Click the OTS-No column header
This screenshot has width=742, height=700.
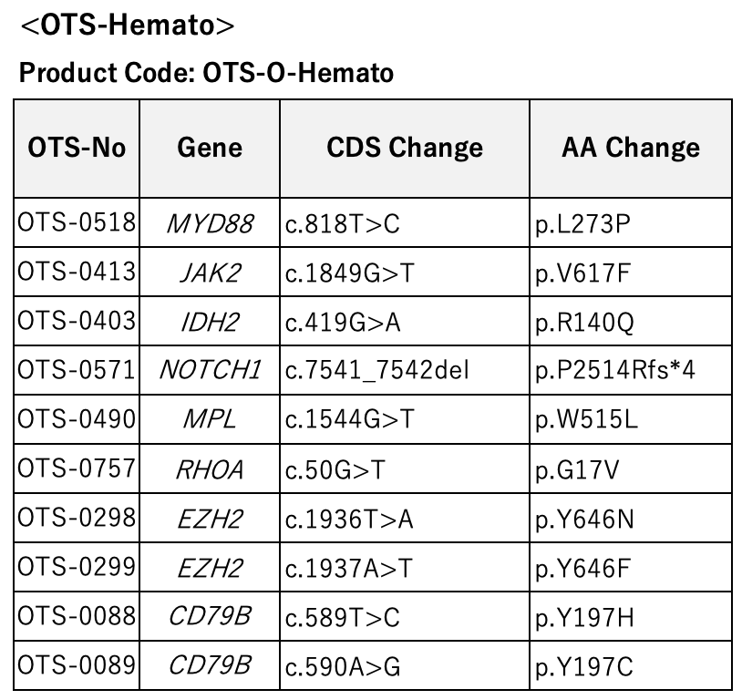(x=77, y=149)
